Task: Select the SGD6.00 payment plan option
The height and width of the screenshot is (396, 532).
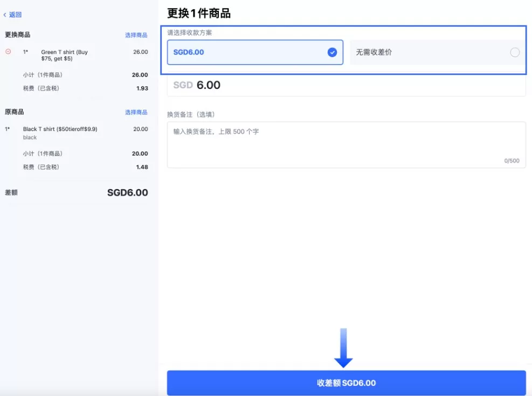Action: (254, 52)
